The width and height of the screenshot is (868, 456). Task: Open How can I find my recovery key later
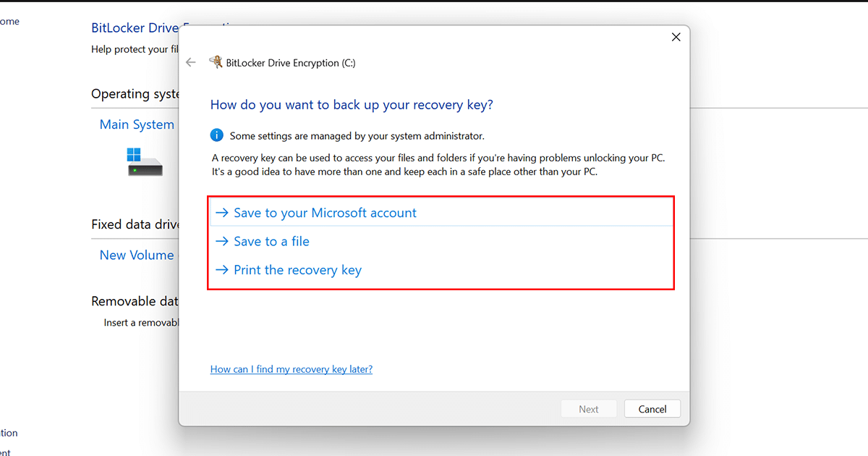click(x=291, y=369)
